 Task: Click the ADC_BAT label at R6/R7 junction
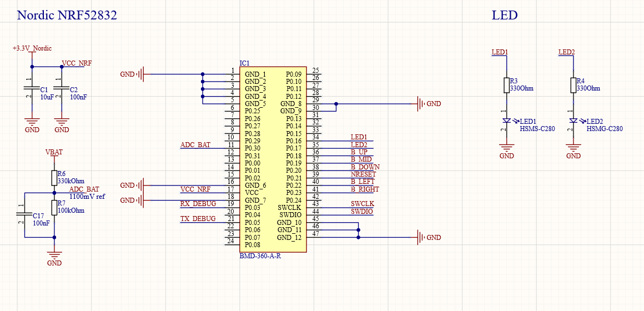(84, 189)
